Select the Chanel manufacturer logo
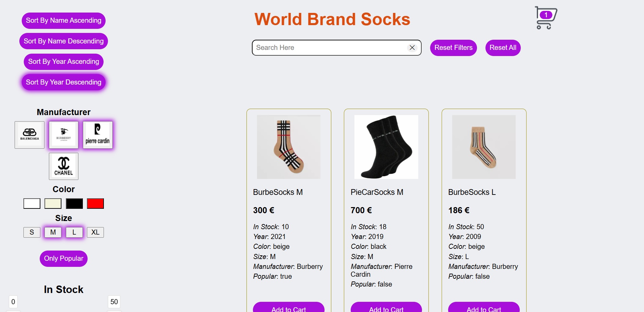 (63, 166)
